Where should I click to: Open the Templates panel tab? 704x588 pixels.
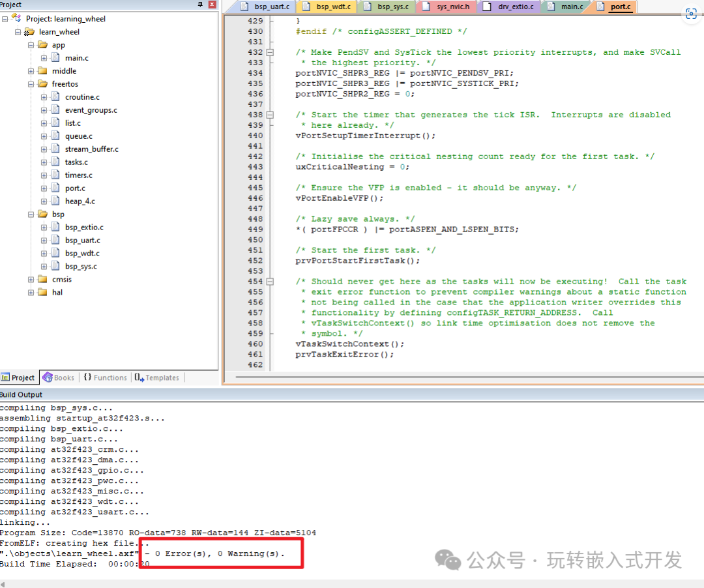click(156, 377)
